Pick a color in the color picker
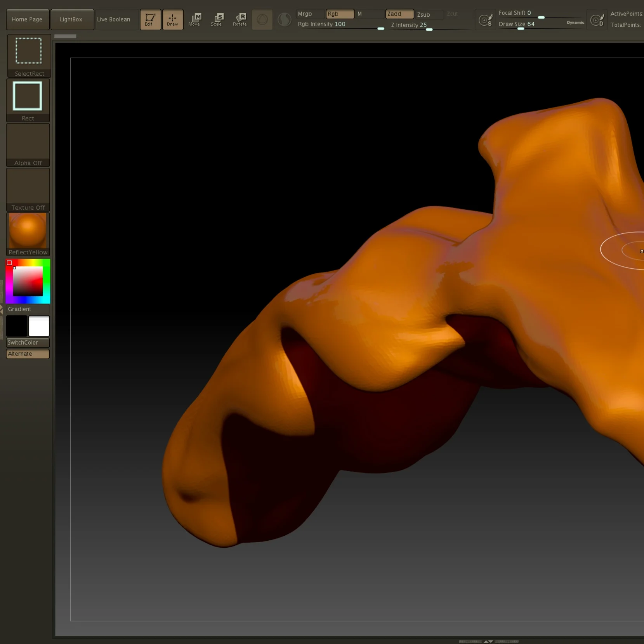 pos(28,281)
